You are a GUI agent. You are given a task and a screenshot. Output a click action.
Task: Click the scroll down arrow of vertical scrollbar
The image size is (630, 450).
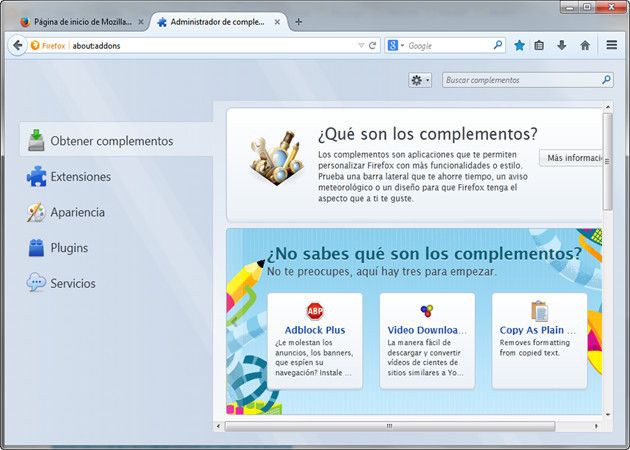point(608,414)
